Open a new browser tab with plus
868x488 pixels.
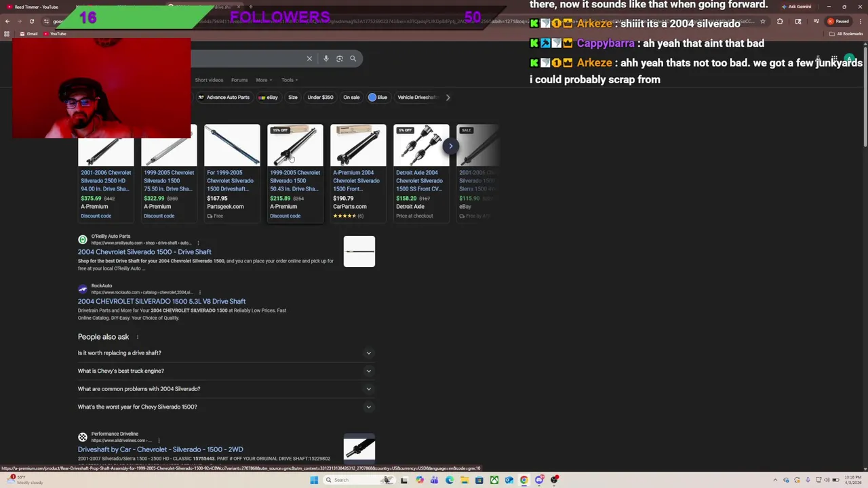[x=251, y=7]
